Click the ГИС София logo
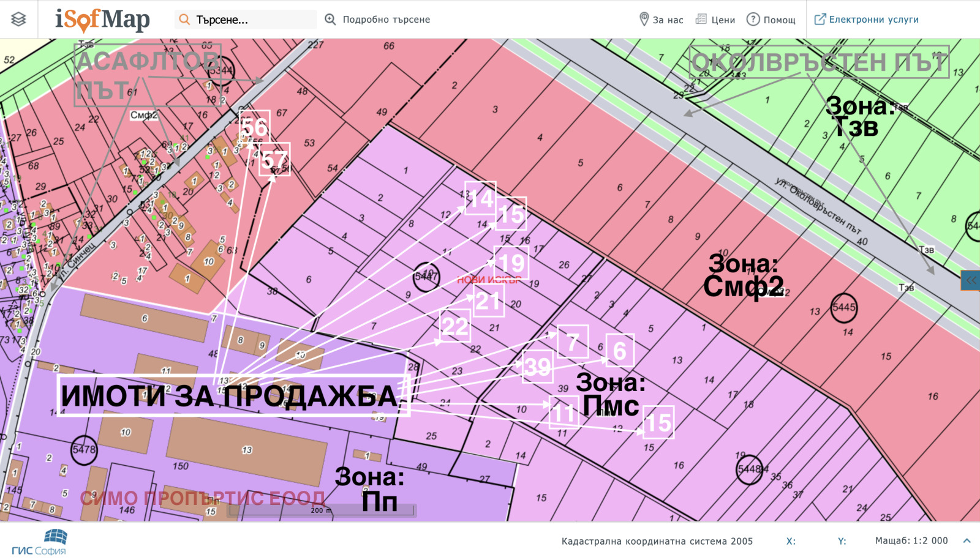This screenshot has height=560, width=980. tap(40, 542)
